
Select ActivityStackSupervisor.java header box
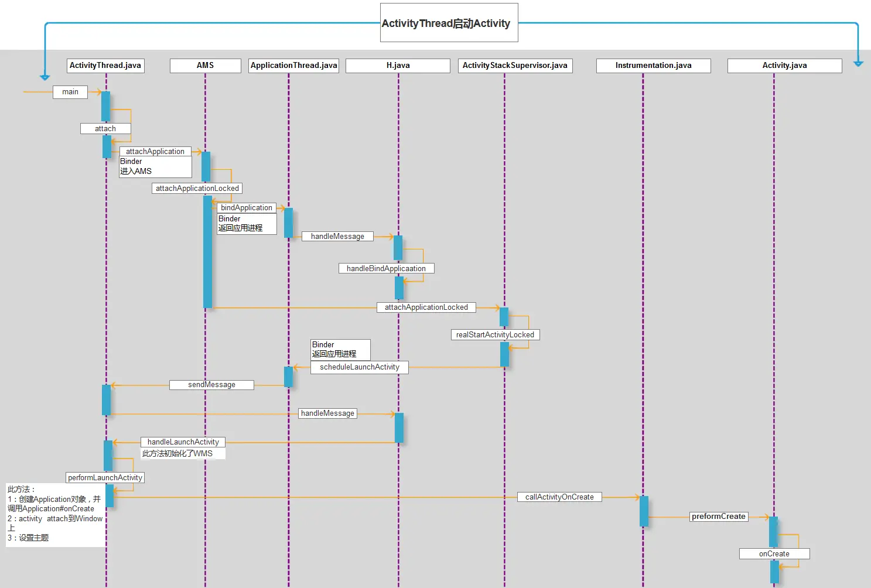tap(515, 66)
